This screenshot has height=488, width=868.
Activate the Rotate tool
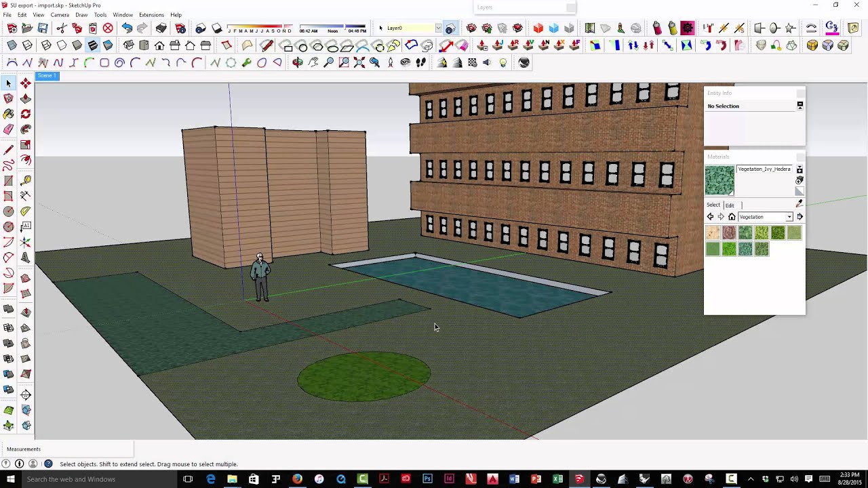[26, 114]
